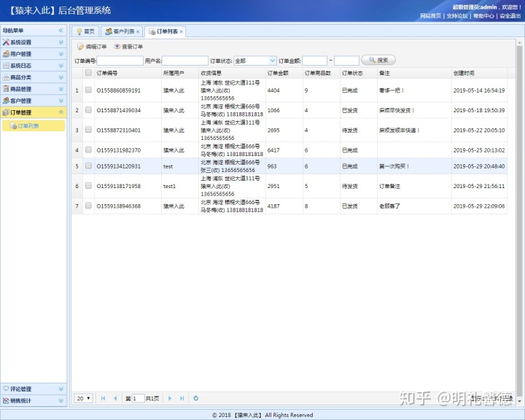Screen dimensions: 525x420
Task: Check the box for order O1559131982370
Action: click(88, 149)
